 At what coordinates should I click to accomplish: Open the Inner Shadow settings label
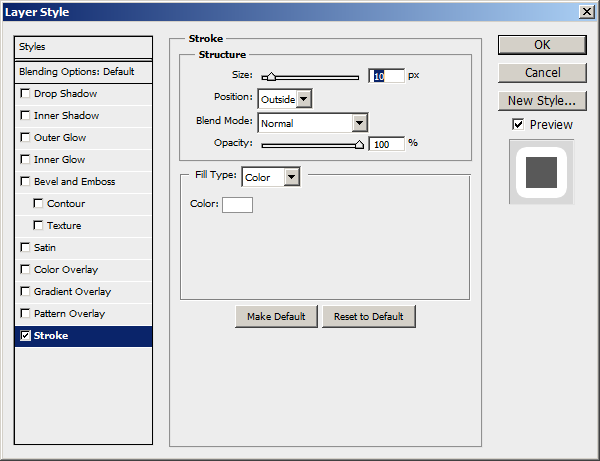[67, 116]
